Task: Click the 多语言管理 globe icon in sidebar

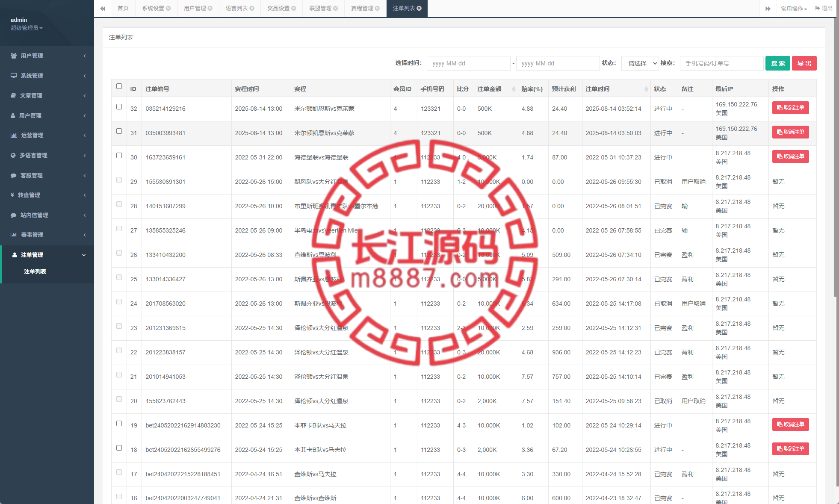Action: (x=13, y=156)
